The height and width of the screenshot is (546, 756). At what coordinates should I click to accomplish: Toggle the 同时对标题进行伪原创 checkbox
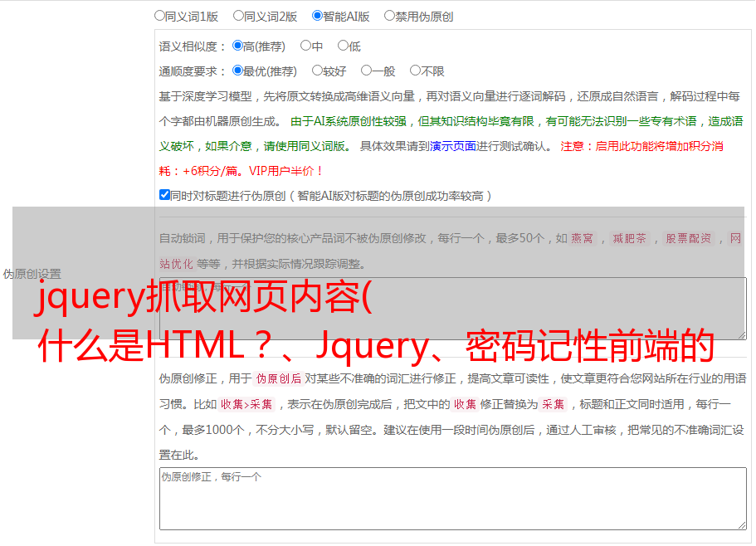(x=164, y=195)
